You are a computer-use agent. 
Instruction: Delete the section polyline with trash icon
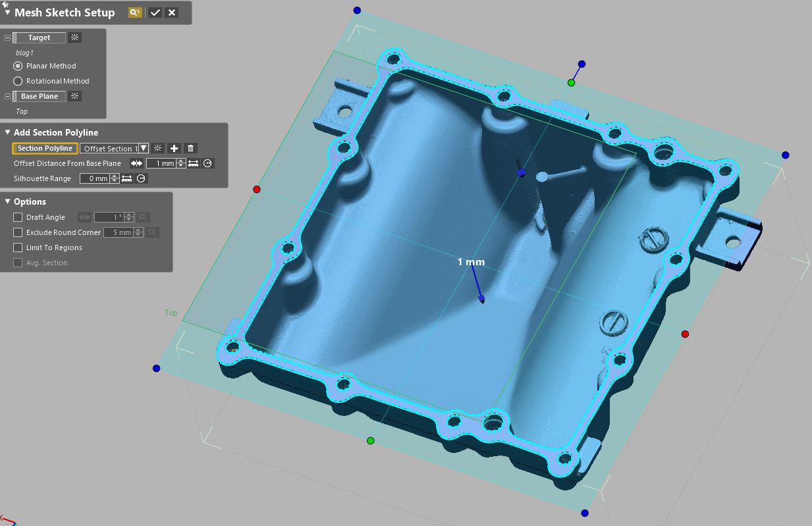(191, 148)
